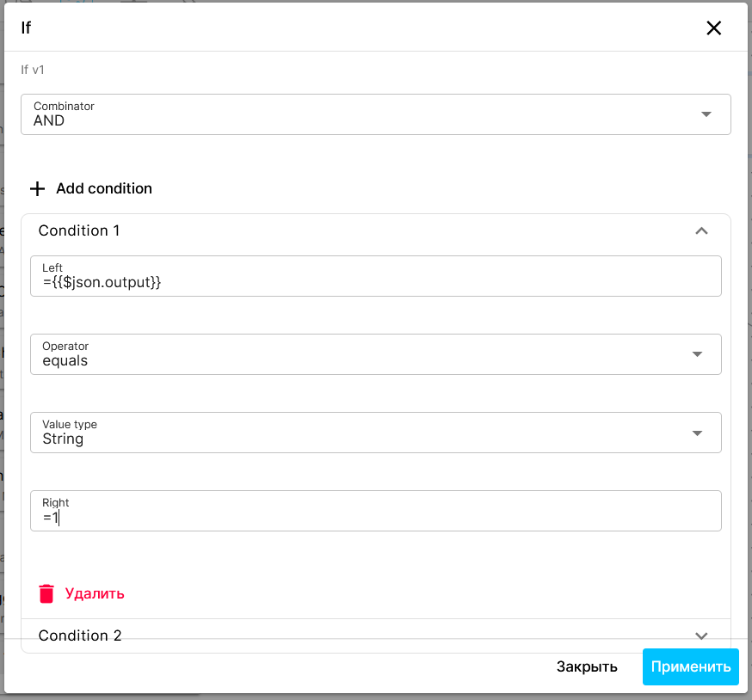
Task: Click into the Left expression field
Action: coord(375,276)
